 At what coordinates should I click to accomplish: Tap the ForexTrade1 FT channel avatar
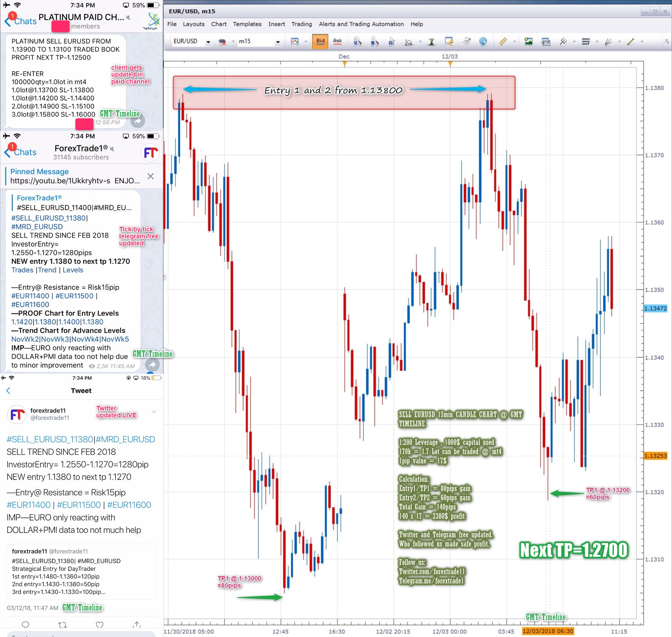[150, 153]
